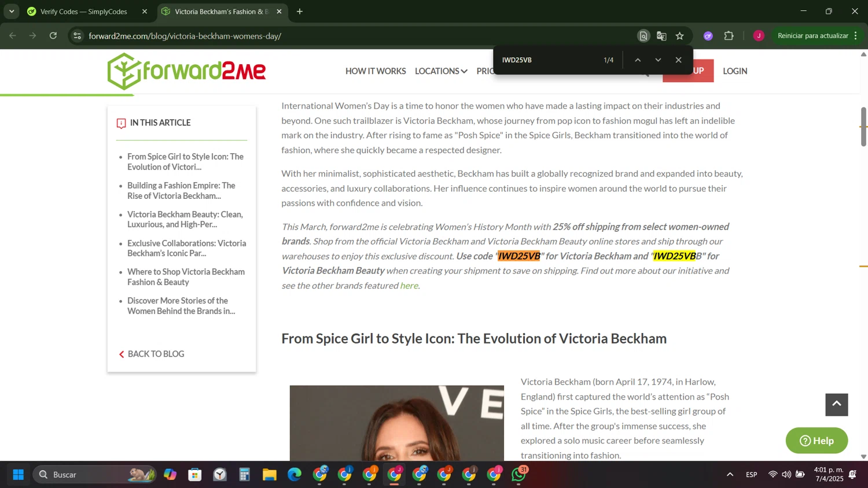Open the taskbar clock and date
This screenshot has width=868, height=488.
pos(829,474)
